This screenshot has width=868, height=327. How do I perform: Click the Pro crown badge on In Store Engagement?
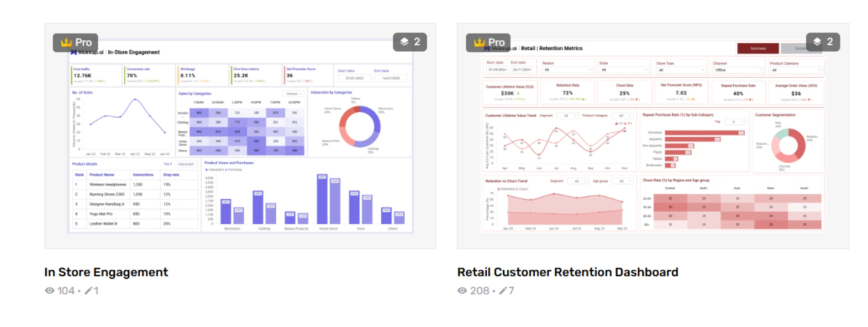[x=75, y=43]
